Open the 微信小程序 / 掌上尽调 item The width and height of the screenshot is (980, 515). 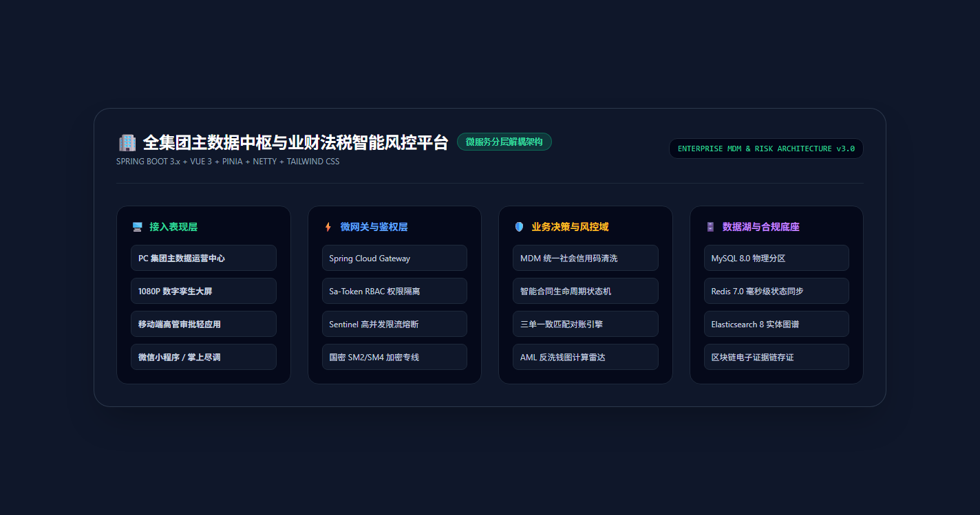tap(204, 357)
